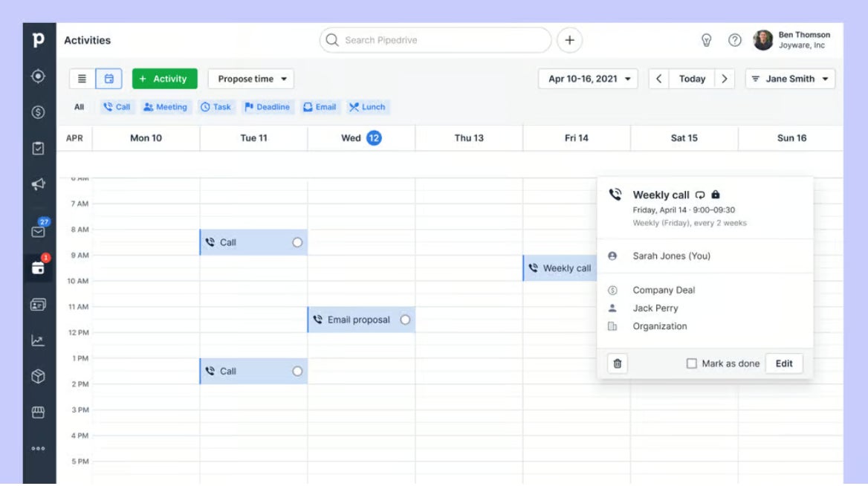The height and width of the screenshot is (486, 868).
Task: Switch to list view
Action: [x=82, y=79]
